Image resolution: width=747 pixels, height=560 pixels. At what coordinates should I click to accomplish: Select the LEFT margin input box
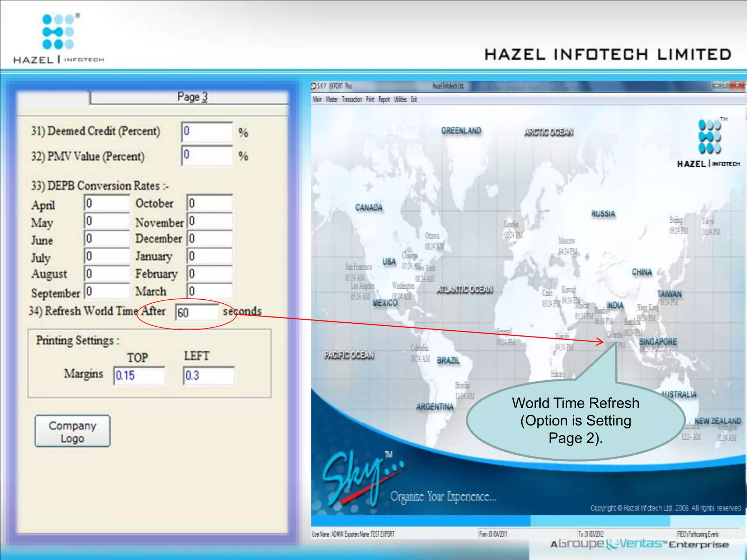(x=209, y=376)
